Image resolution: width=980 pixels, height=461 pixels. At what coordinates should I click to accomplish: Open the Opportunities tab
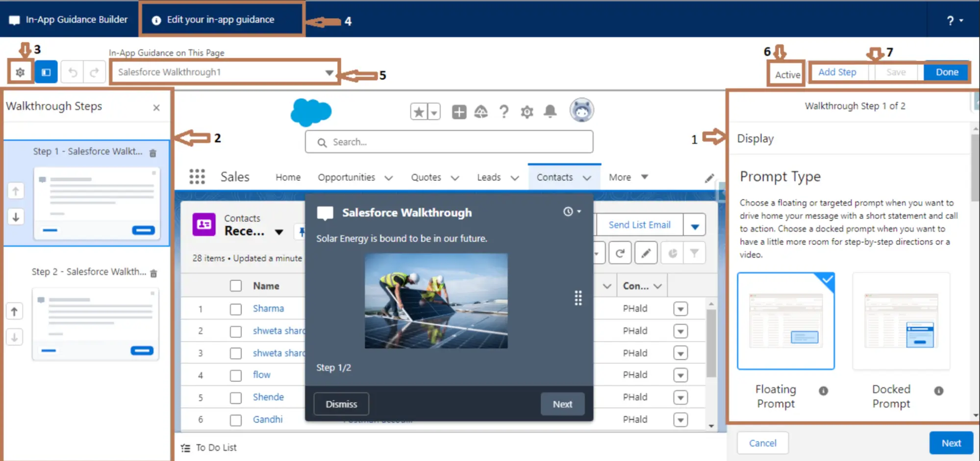346,177
